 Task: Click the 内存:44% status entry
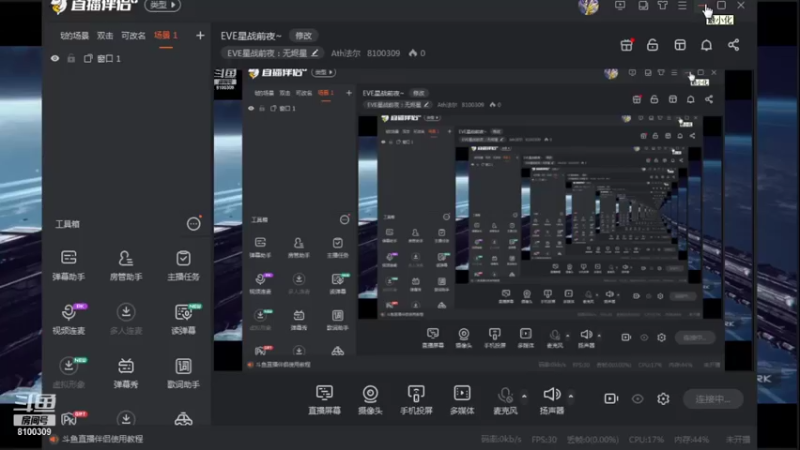[691, 439]
